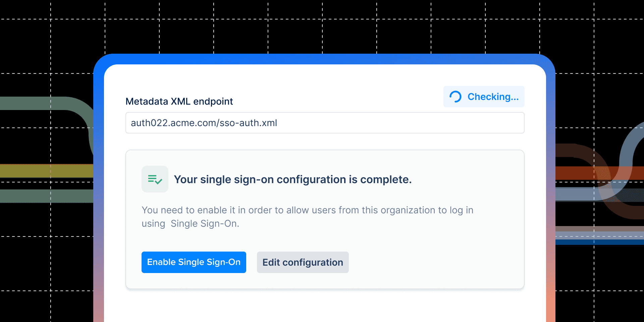Focus the Metadata XML endpoint input field
Image resolution: width=644 pixels, height=322 pixels.
click(x=325, y=123)
